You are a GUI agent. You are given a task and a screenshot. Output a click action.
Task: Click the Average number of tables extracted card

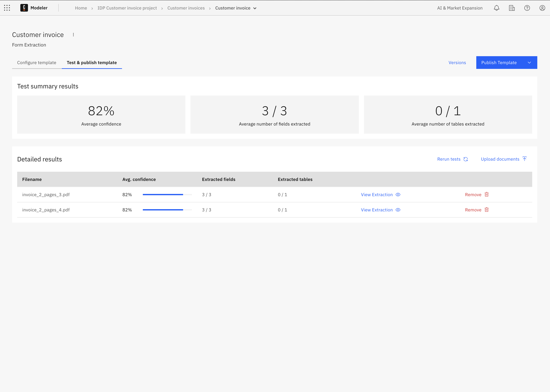pyautogui.click(x=448, y=115)
